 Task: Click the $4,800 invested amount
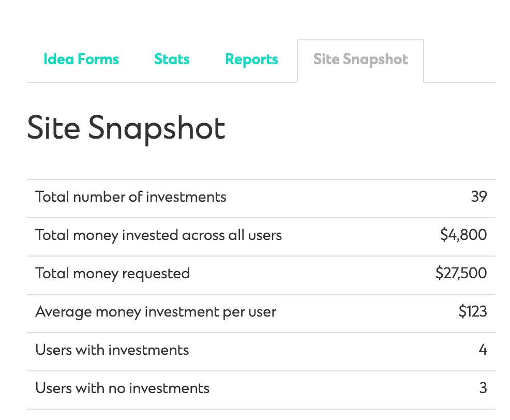(463, 235)
